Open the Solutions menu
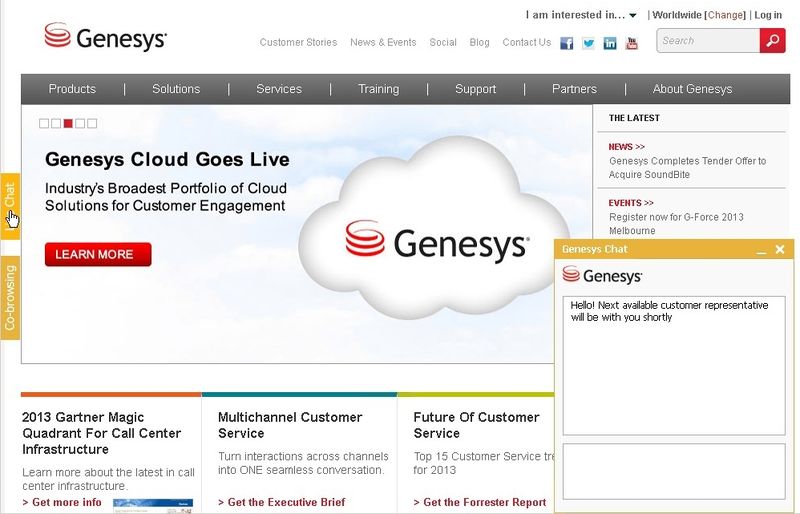This screenshot has width=800, height=514. (x=176, y=89)
